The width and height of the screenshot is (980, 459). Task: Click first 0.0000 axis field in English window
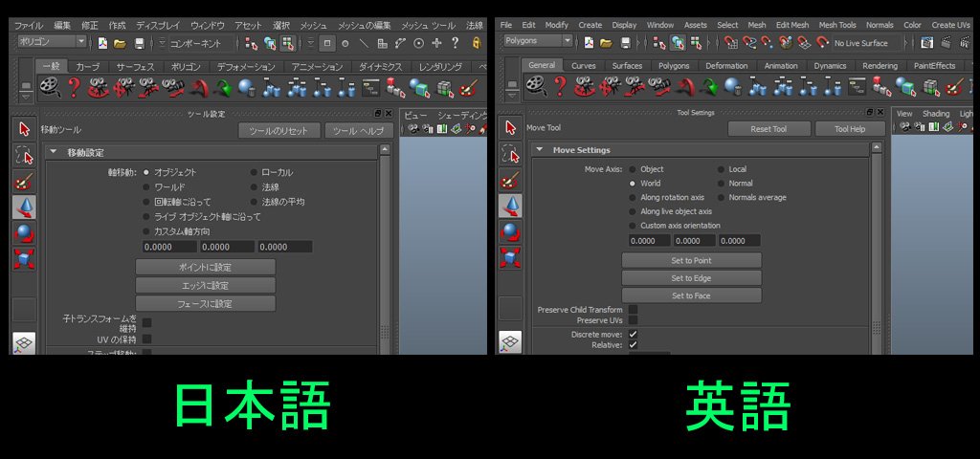650,240
